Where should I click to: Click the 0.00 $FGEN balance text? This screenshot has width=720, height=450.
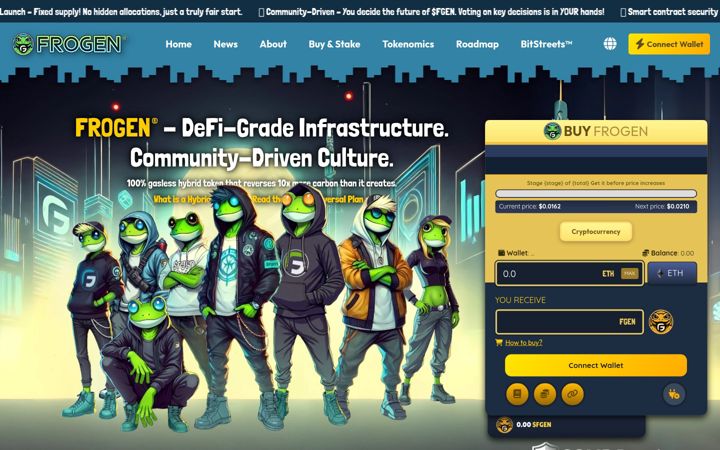534,425
